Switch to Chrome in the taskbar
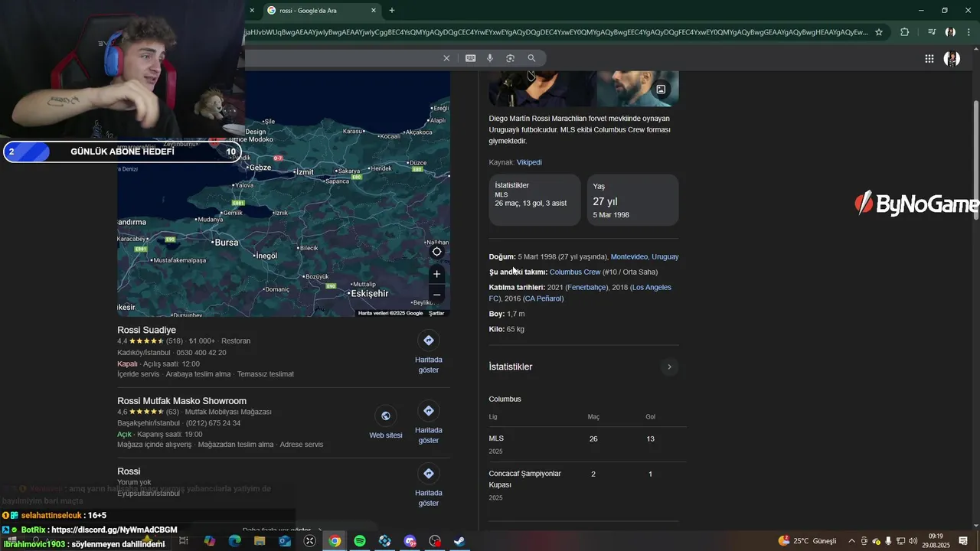980x551 pixels. (335, 541)
